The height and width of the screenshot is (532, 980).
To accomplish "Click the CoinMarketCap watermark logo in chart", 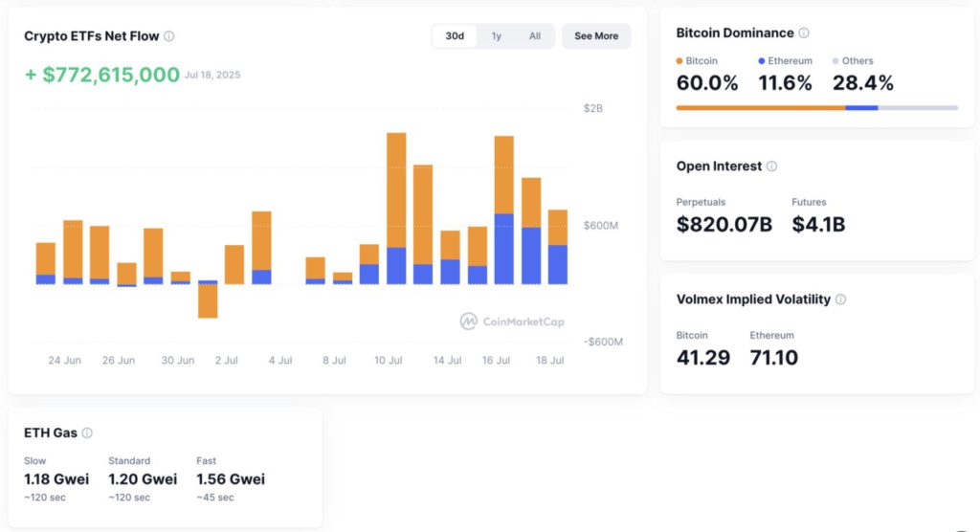I will (x=511, y=321).
